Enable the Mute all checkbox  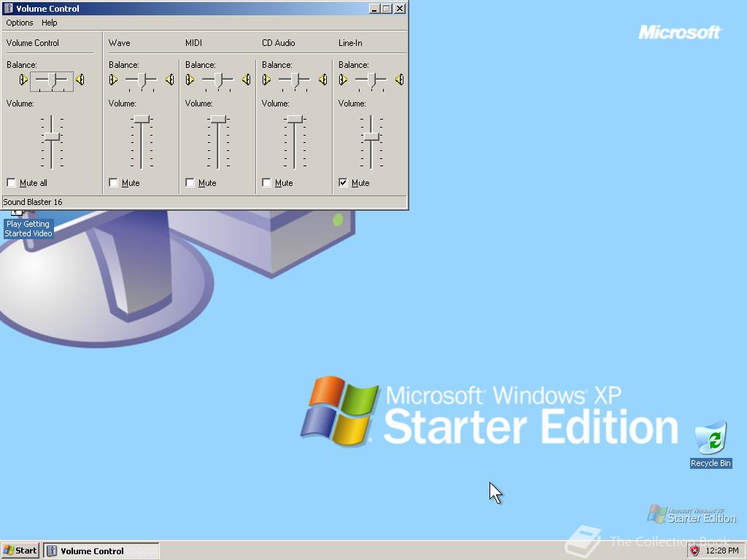pos(12,183)
